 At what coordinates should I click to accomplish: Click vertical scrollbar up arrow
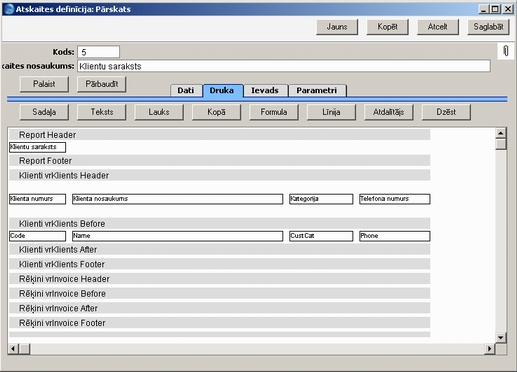coord(501,133)
